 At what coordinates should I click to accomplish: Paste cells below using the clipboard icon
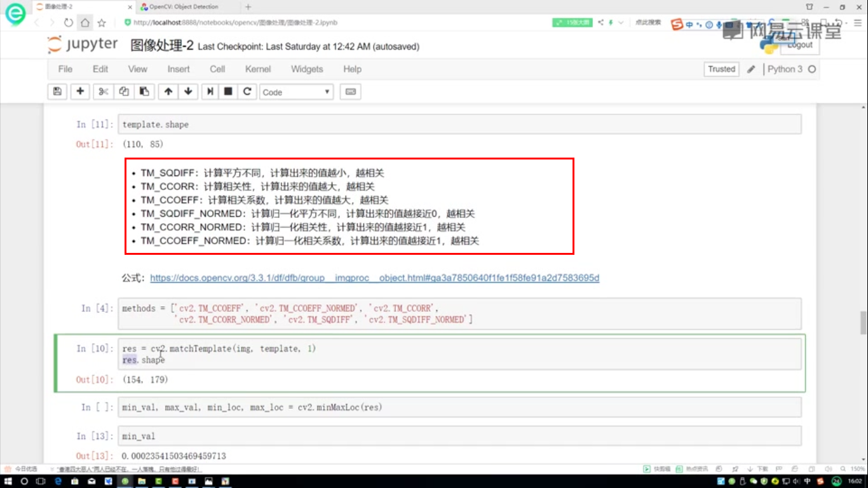[x=144, y=91]
